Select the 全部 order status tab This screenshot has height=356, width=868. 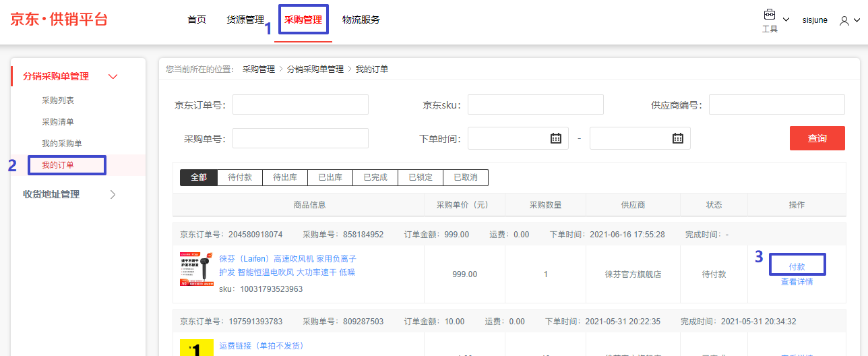pos(199,177)
